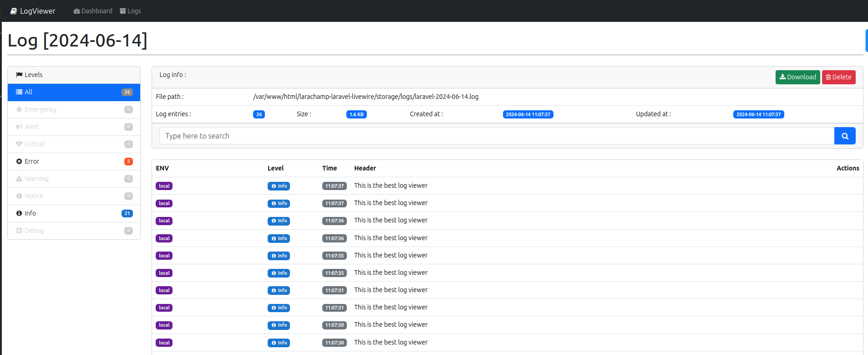Click the second 11:07:35 row's Info badge
The width and height of the screenshot is (868, 355).
(279, 273)
